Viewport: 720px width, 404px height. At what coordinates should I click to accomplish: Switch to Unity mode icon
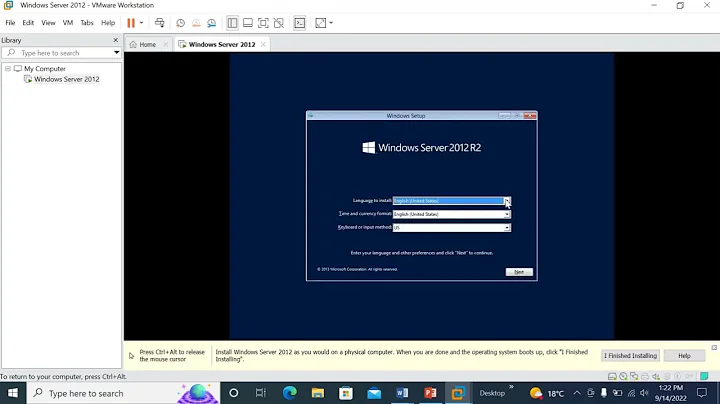coord(279,23)
